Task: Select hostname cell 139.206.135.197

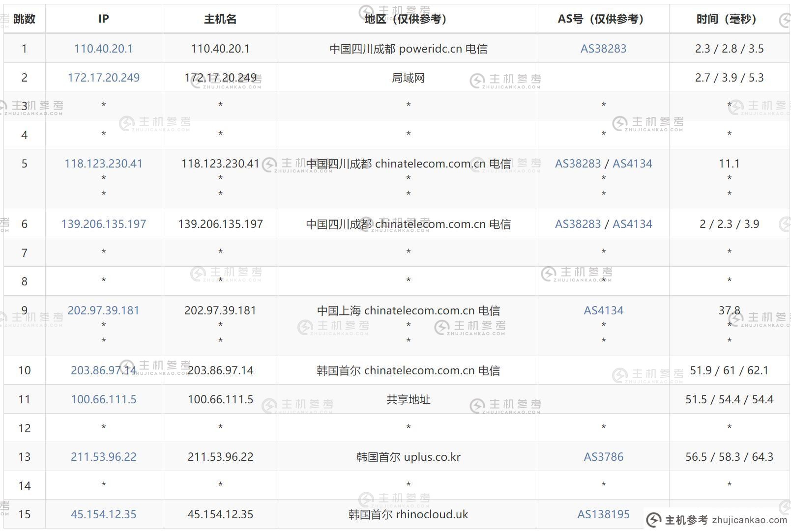Action: [220, 224]
